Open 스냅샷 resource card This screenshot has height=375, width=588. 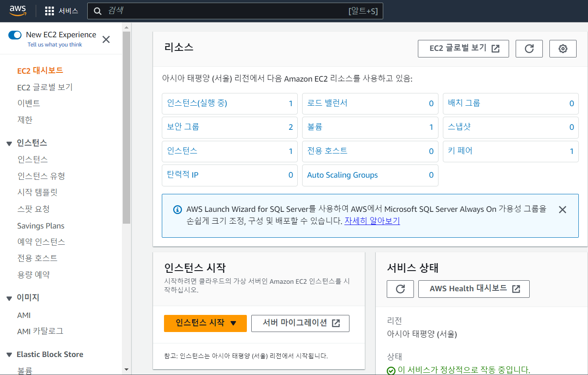click(x=511, y=127)
